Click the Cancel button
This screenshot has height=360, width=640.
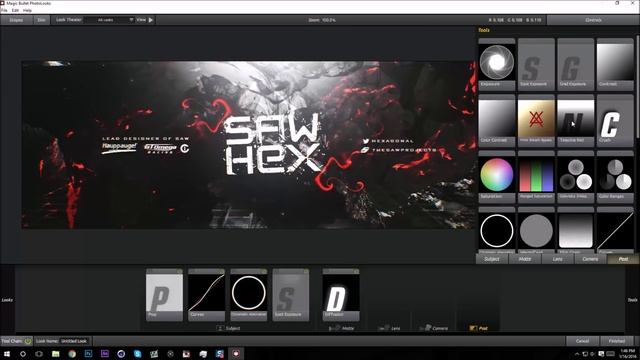point(582,341)
